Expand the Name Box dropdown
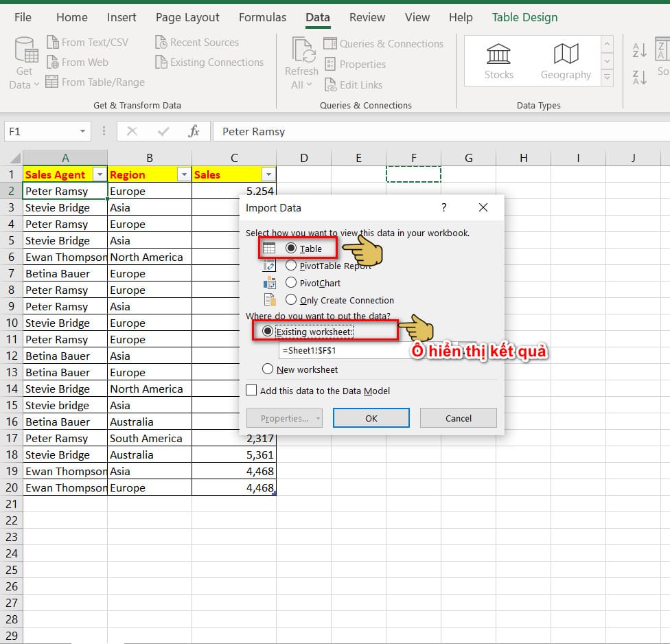Screen dimensions: 670x644 81,131
